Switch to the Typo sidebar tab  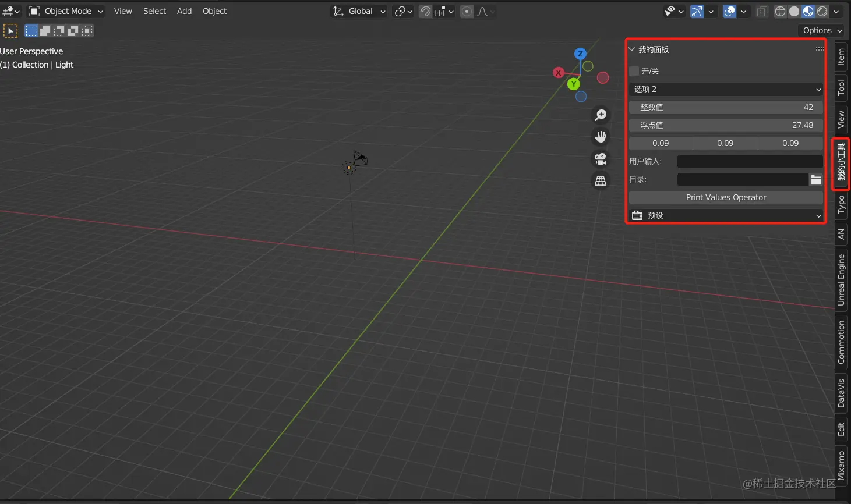coord(841,205)
